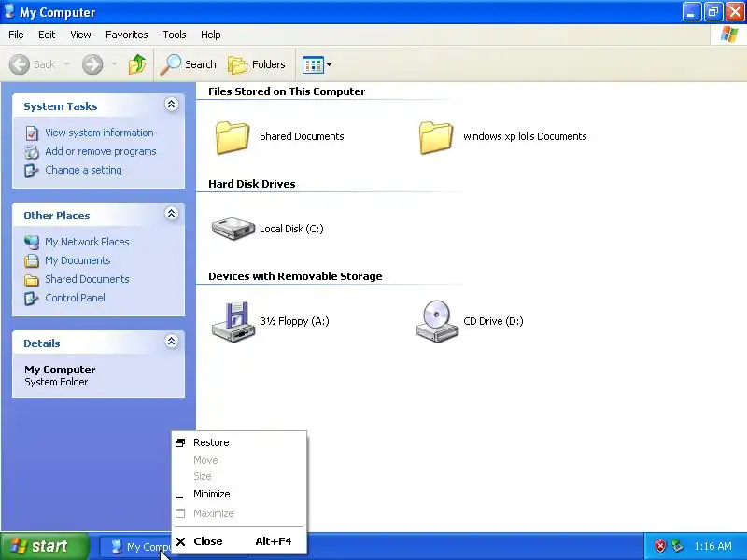Click the View system information icon
This screenshot has height=560, width=747.
pyautogui.click(x=32, y=133)
